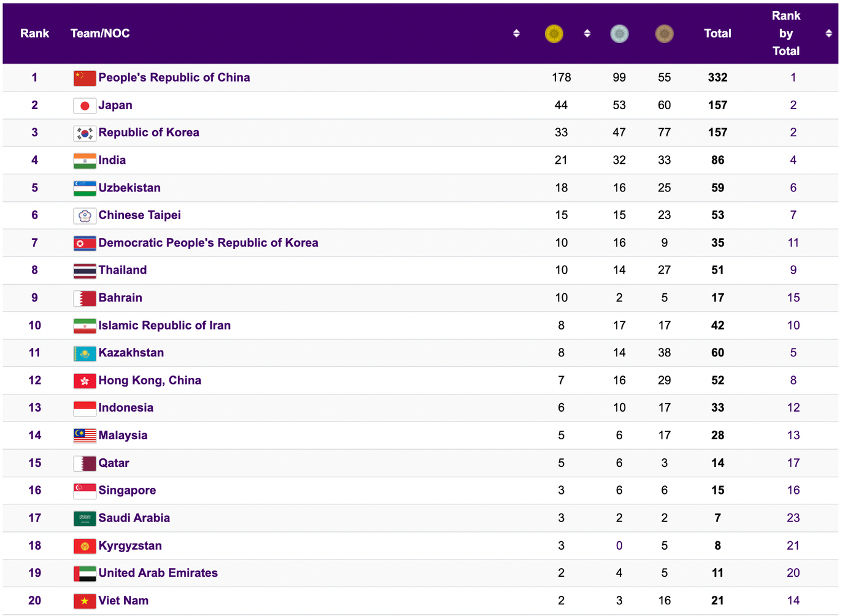
Task: Click the silver medal column icon
Action: coord(619,34)
